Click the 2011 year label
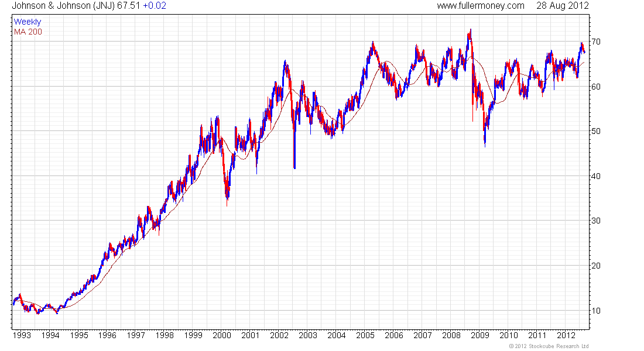This screenshot has width=644, height=351. click(x=537, y=335)
